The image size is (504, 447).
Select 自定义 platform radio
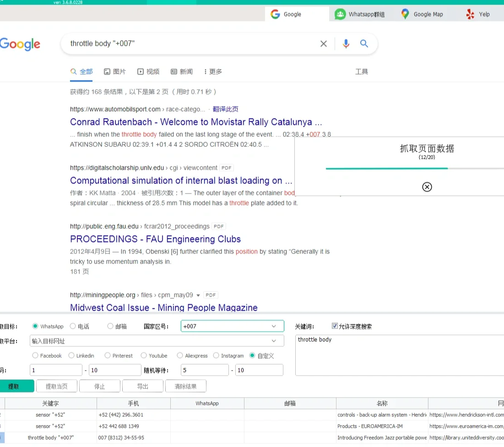point(252,355)
